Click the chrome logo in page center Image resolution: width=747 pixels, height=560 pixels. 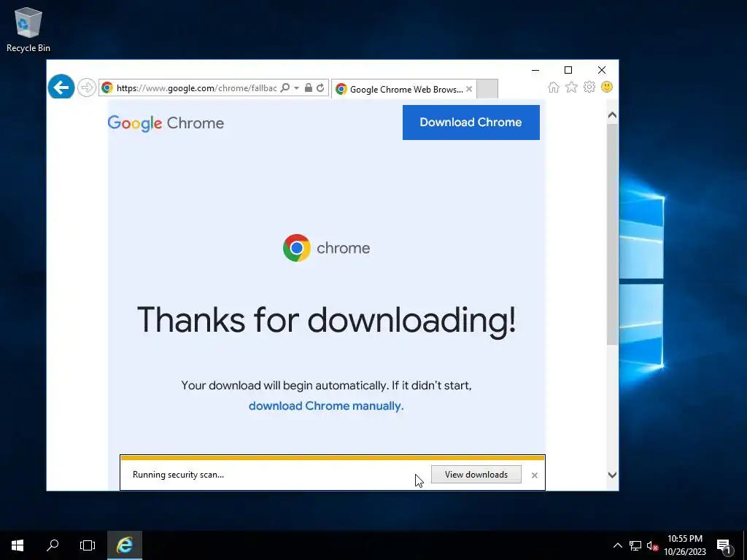tap(326, 248)
